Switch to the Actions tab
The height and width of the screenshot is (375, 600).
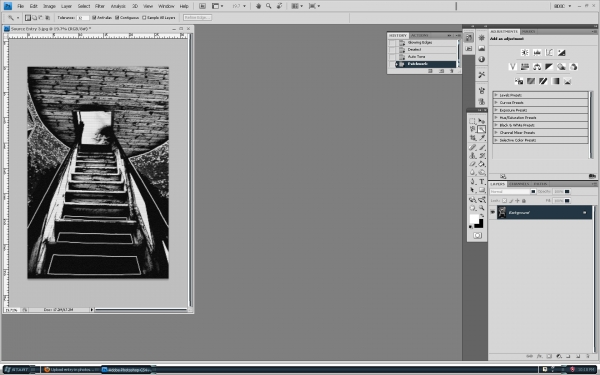coord(420,36)
